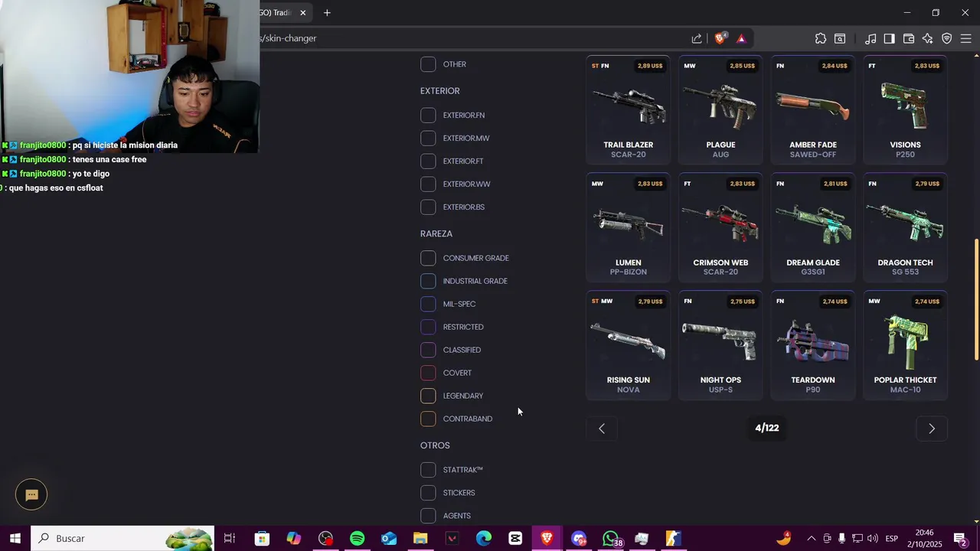Viewport: 980px width, 551px height.
Task: Click the Brave Rewards triangle icon
Action: pyautogui.click(x=741, y=38)
